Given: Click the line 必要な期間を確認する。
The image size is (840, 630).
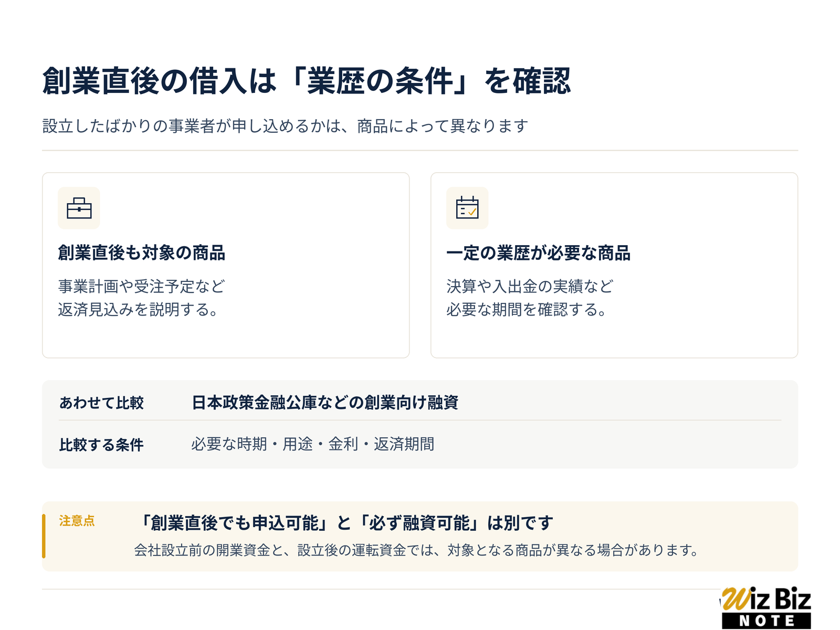Looking at the screenshot, I should pos(527,309).
